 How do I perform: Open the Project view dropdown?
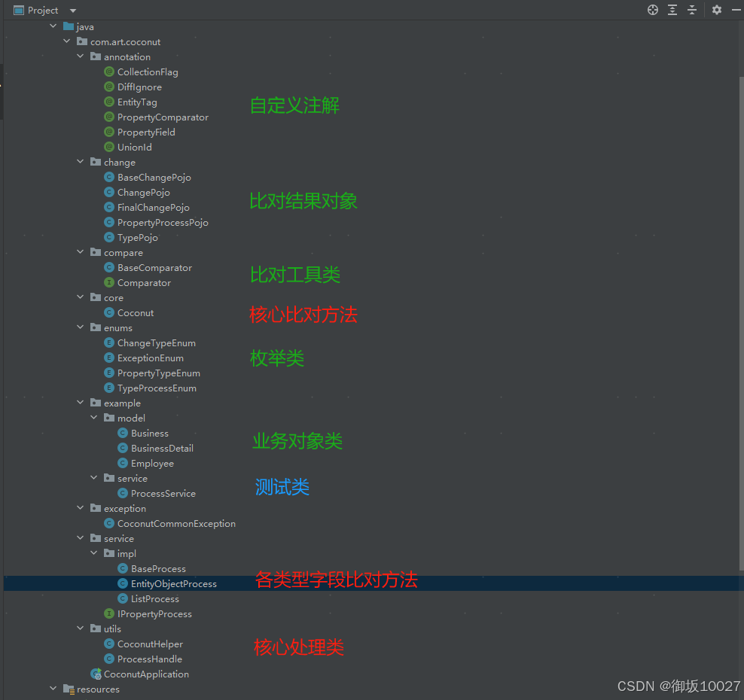coord(72,11)
